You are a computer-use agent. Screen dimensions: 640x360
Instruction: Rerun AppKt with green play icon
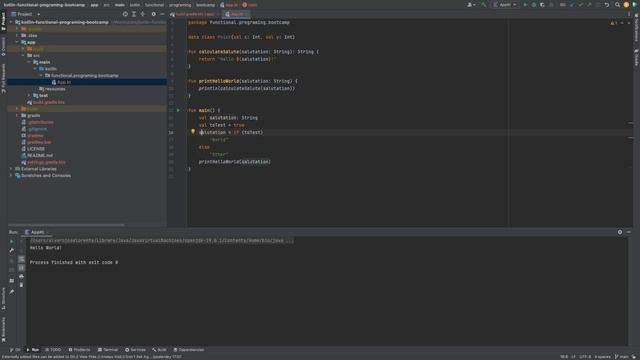11,241
